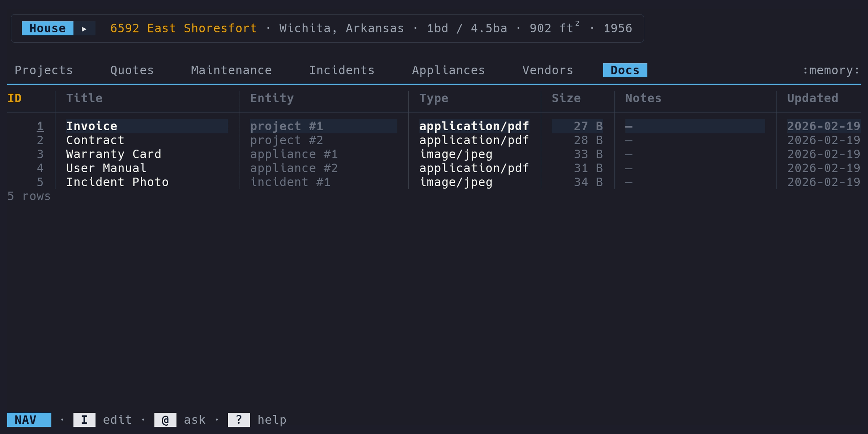Go to the Maintenance tab
This screenshot has height=434, width=868.
[x=231, y=70]
